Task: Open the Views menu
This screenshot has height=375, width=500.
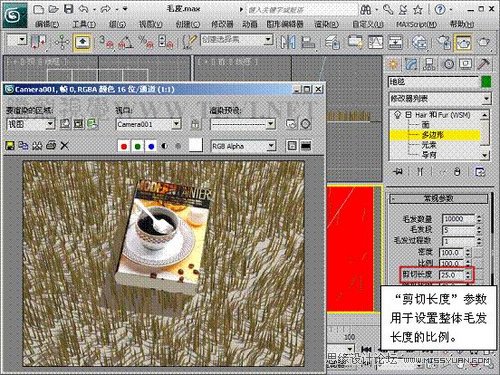Action: [151, 24]
